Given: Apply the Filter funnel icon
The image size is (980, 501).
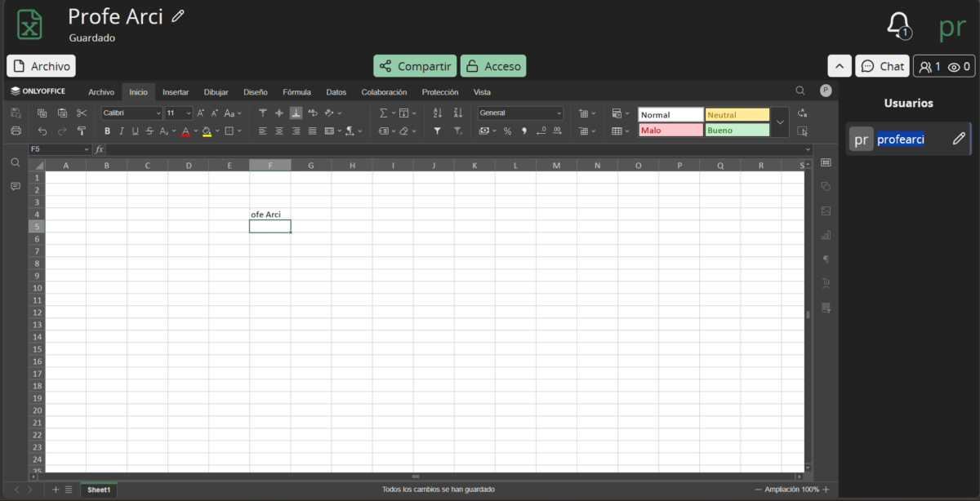Looking at the screenshot, I should tap(437, 131).
